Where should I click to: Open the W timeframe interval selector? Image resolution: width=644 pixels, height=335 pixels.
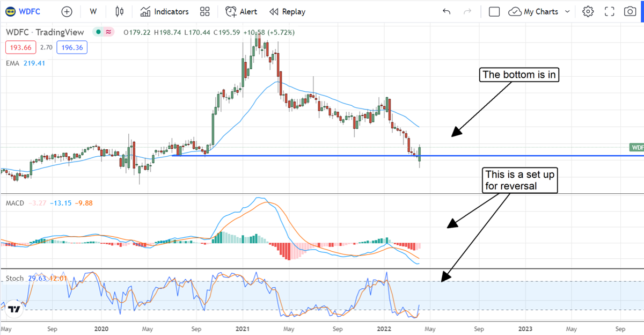point(93,11)
